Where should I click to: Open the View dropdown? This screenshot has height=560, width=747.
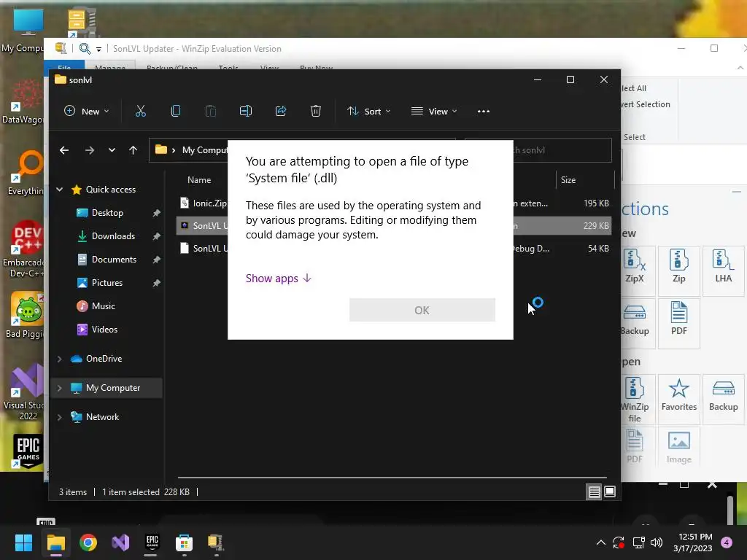click(x=434, y=112)
